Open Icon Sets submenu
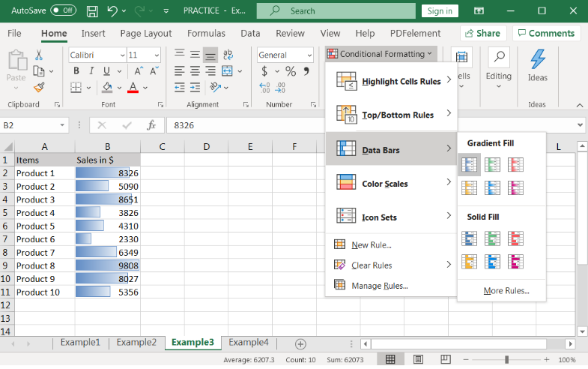The height and width of the screenshot is (369, 588). tap(392, 217)
